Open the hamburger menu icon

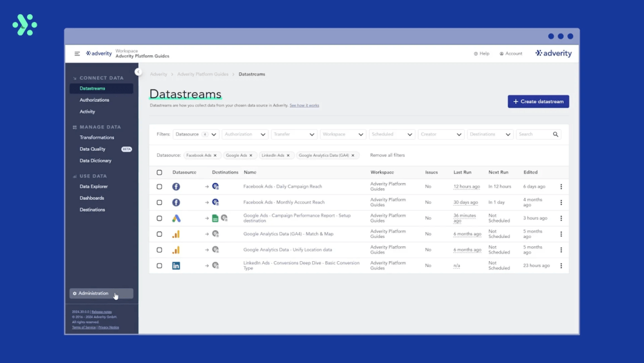tap(77, 54)
